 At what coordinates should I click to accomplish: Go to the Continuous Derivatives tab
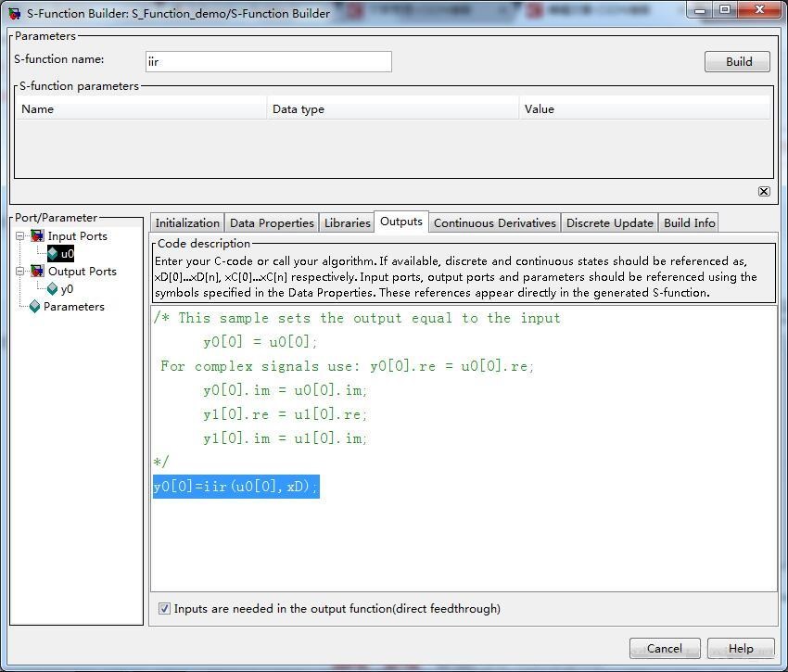point(494,222)
